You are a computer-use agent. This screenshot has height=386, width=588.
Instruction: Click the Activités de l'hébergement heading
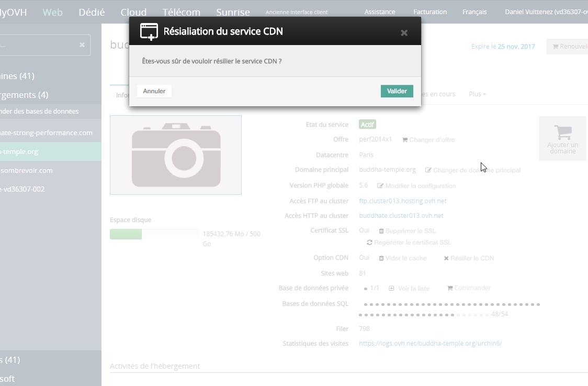click(x=155, y=366)
